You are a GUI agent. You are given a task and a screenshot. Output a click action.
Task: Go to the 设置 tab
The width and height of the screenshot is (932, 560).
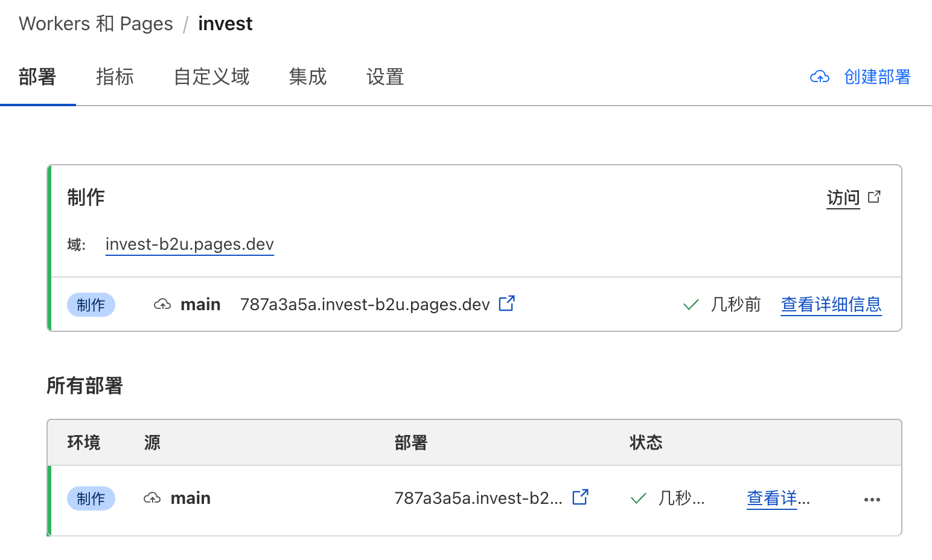click(385, 77)
